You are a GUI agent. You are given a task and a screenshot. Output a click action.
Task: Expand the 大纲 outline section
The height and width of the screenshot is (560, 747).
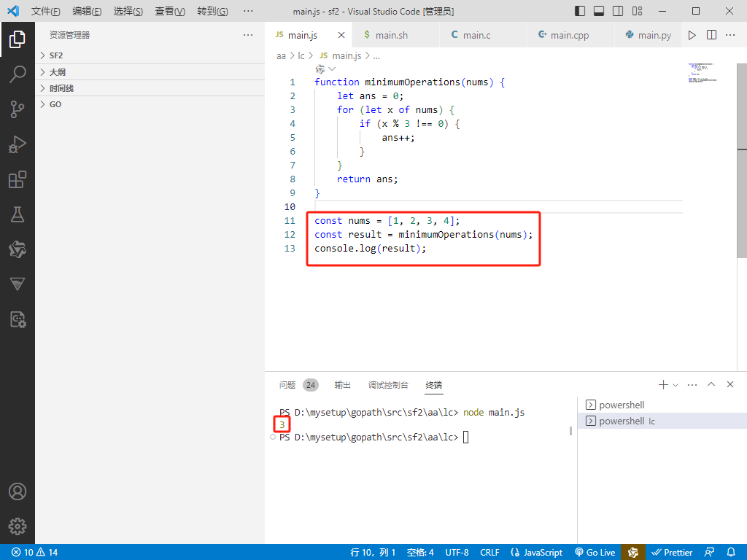click(150, 72)
